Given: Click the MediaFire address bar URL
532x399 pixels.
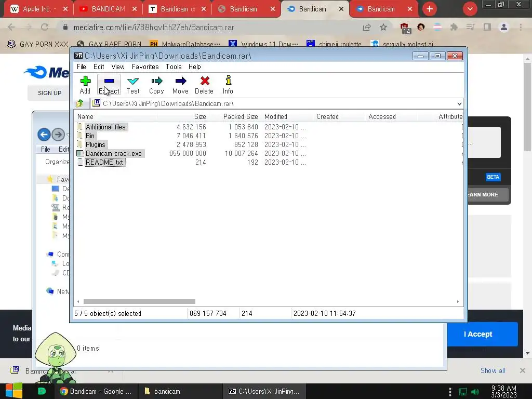Looking at the screenshot, I should [154, 28].
